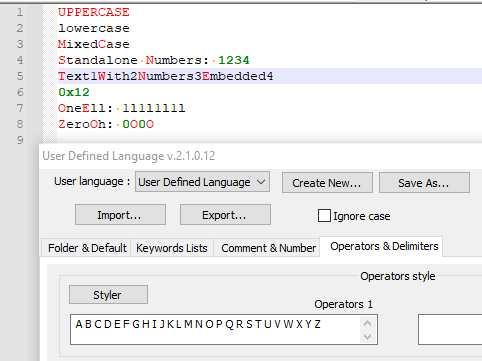Click the Create New... button

coord(327,183)
